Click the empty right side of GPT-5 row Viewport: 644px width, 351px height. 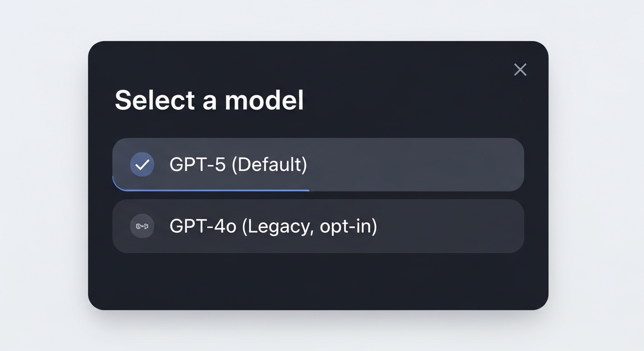pos(435,165)
